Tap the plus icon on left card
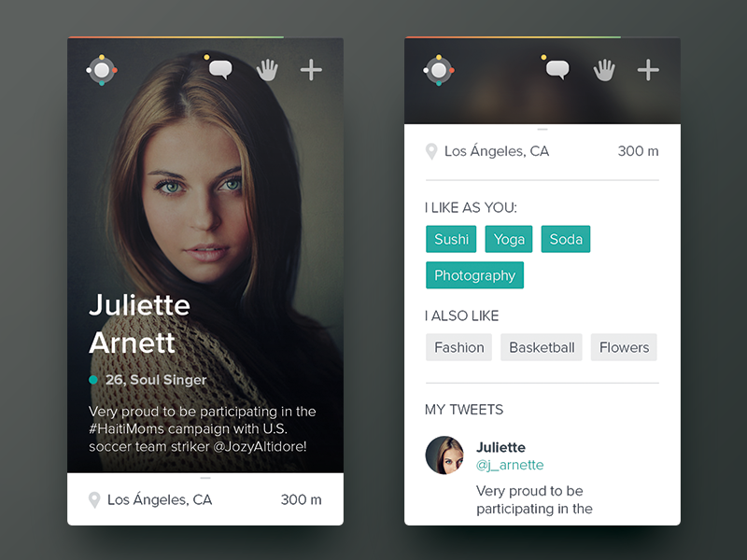747x560 pixels. click(x=311, y=70)
